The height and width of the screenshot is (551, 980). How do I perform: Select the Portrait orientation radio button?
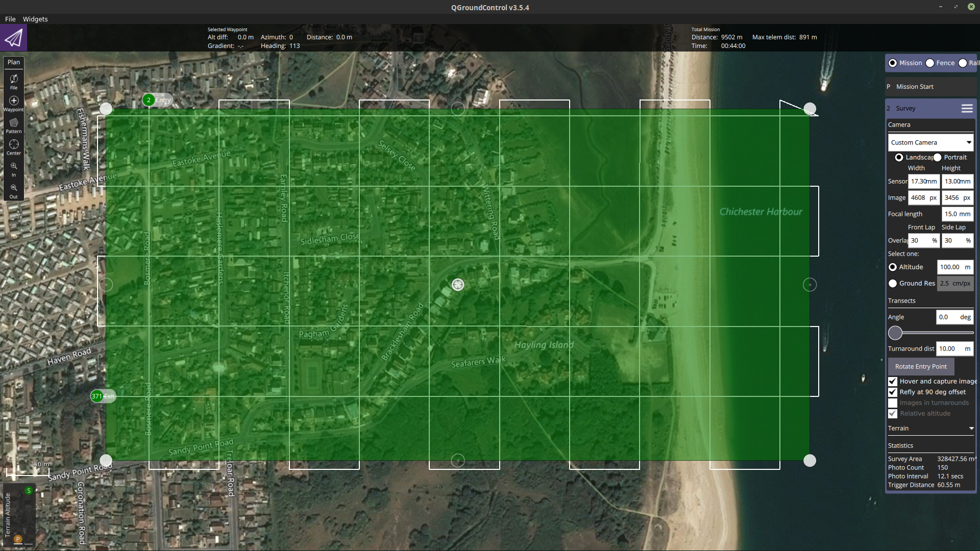click(937, 157)
